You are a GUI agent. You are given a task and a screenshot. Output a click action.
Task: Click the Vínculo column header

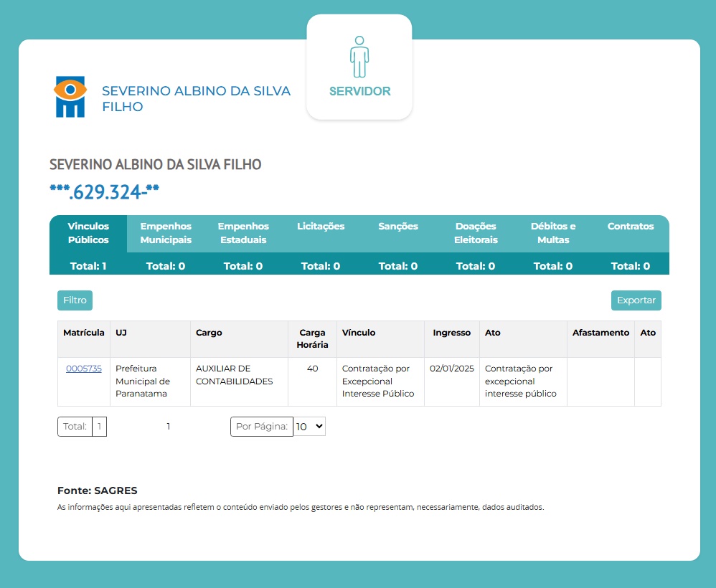[x=359, y=333]
